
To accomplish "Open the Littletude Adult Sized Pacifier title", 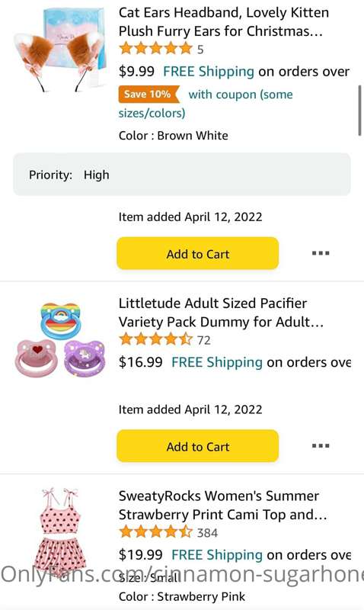I will pos(221,313).
